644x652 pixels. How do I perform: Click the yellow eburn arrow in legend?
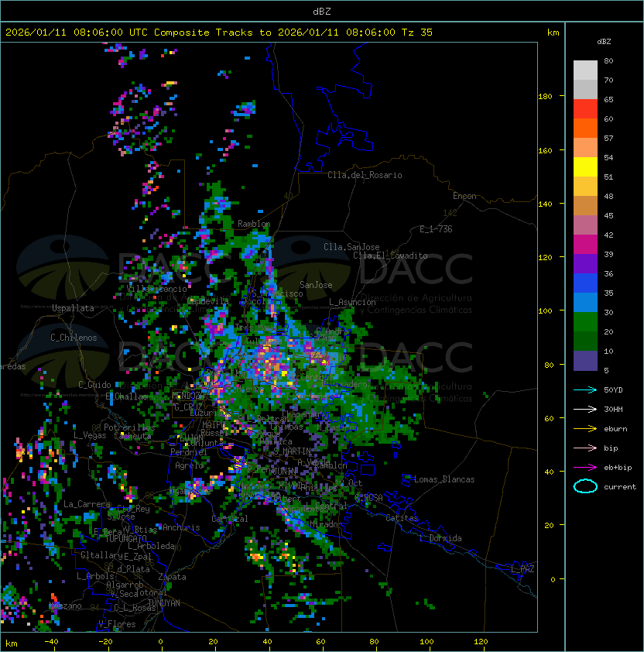[x=585, y=428]
